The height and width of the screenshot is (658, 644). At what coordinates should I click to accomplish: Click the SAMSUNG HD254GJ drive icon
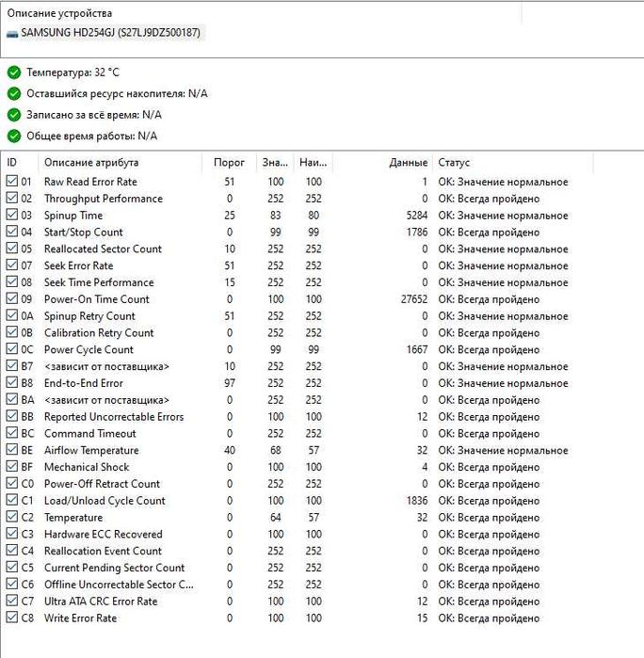(x=12, y=34)
